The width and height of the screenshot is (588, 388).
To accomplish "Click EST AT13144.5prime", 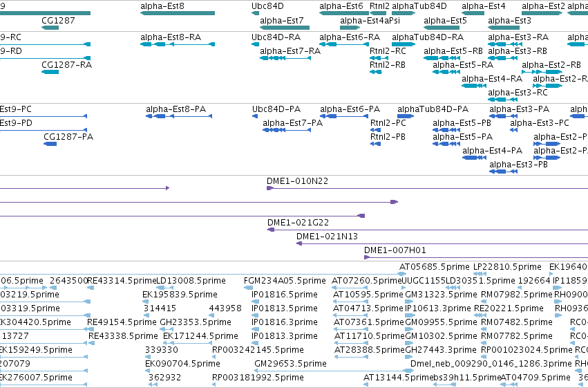I will (x=398, y=378).
